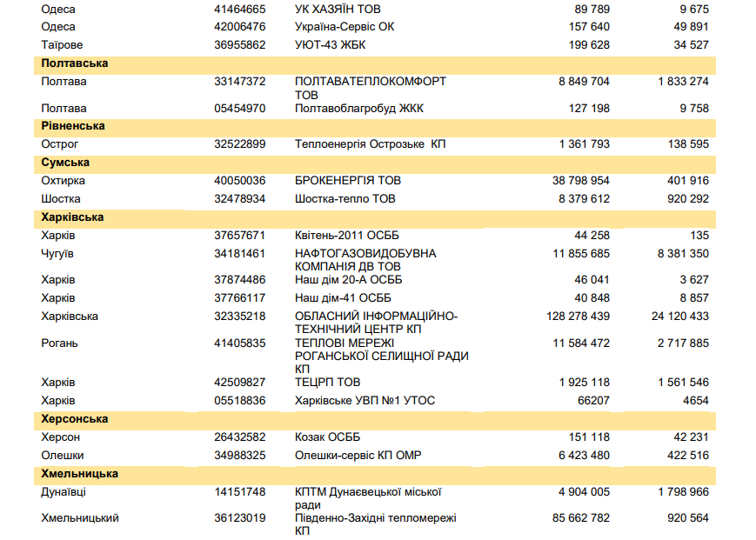This screenshot has height=540, width=756.
Task: Select the city name Чугуїв
Action: click(x=57, y=254)
